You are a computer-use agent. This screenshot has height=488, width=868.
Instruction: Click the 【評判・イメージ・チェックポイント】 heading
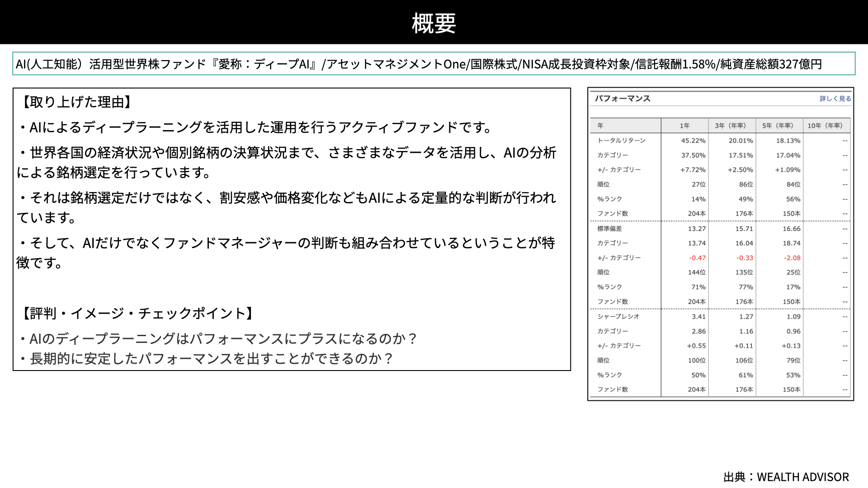click(138, 313)
